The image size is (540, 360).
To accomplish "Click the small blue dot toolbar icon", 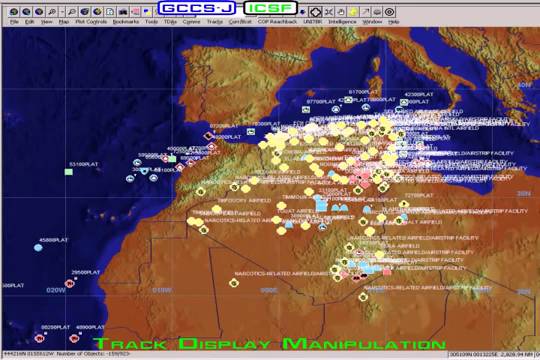I will (x=302, y=12).
